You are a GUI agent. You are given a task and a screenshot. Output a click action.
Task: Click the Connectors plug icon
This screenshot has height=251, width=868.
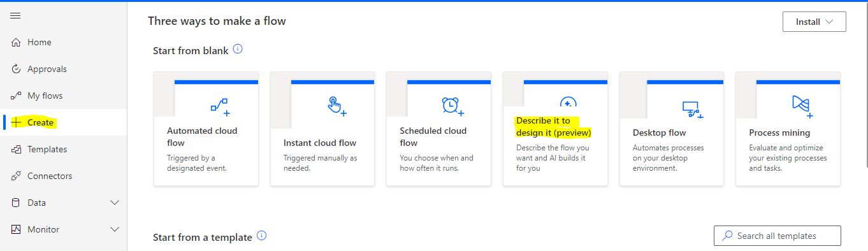(17, 176)
